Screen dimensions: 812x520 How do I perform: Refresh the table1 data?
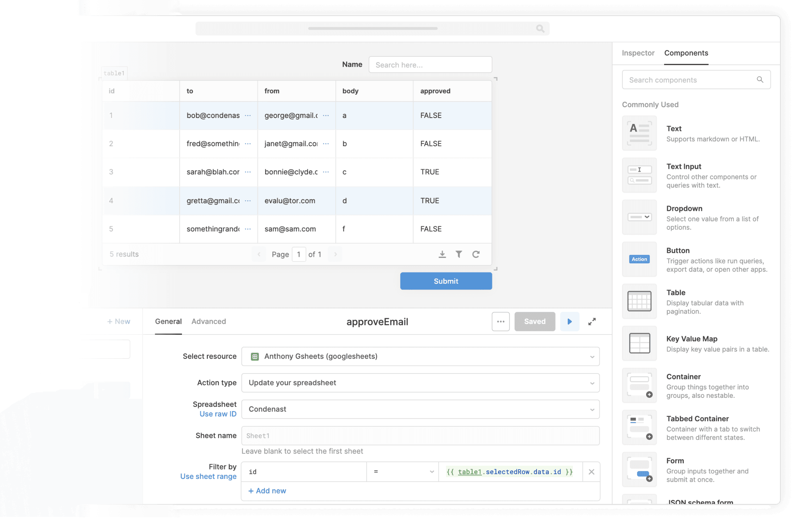coord(476,254)
